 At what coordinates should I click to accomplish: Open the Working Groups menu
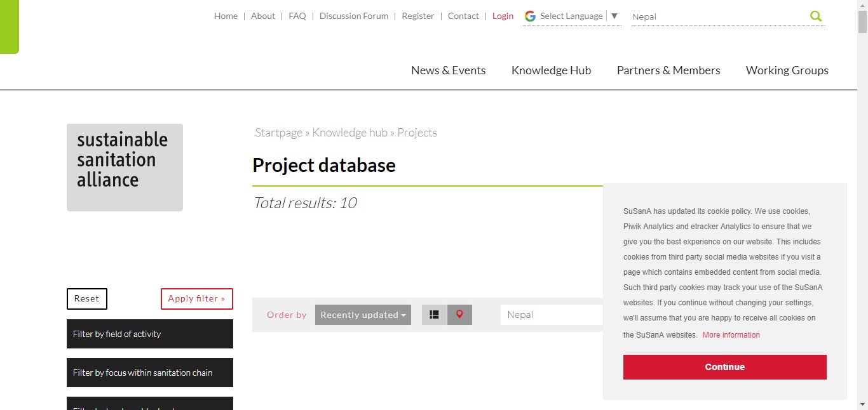787,70
